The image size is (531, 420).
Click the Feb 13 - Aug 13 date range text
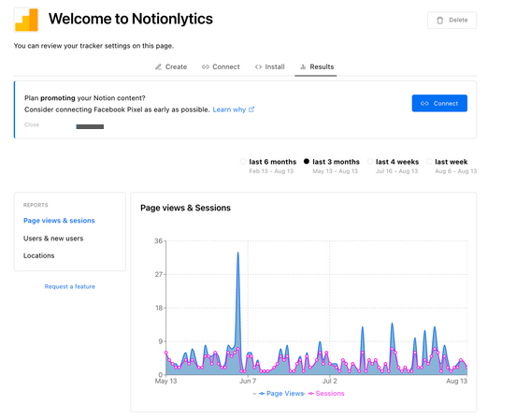[x=271, y=171]
